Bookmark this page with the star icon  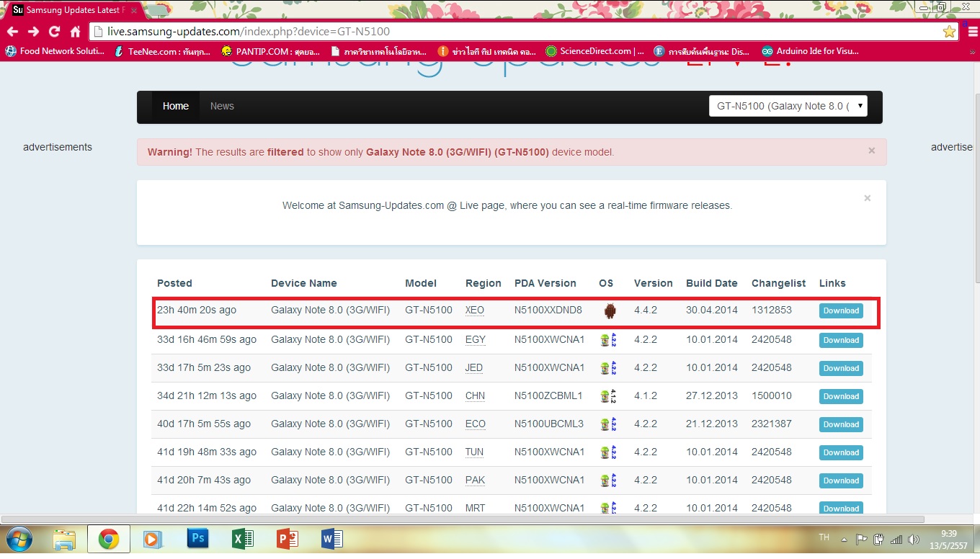point(949,32)
